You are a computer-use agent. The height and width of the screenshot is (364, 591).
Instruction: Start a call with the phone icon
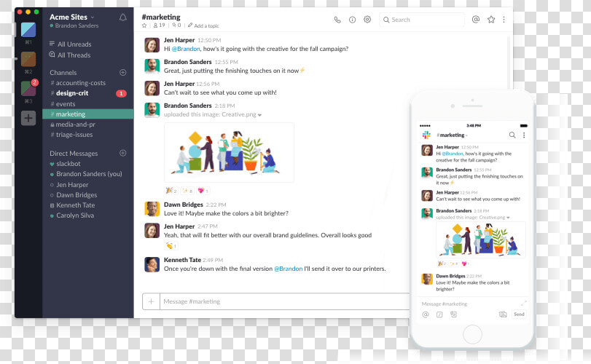[337, 20]
